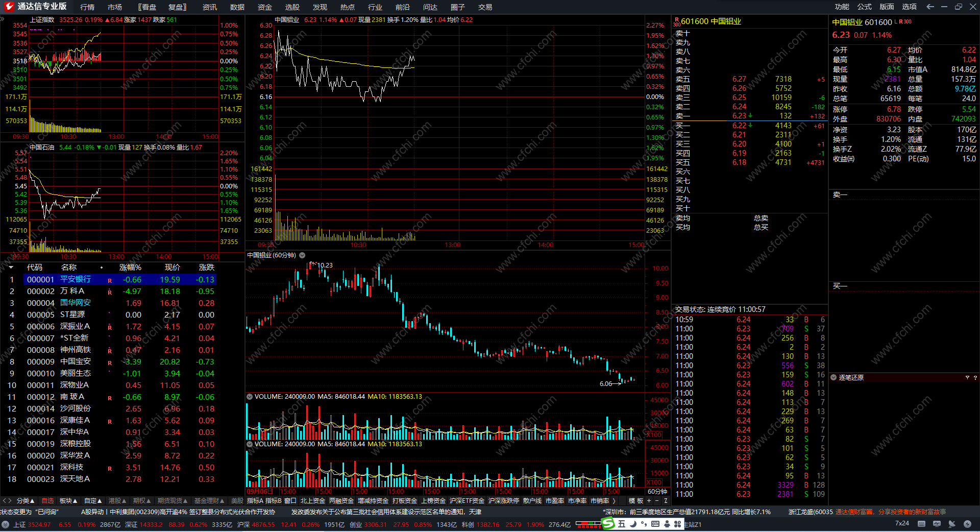980x532 pixels.
Task: Click the back arrow in title bar
Action: [x=930, y=7]
